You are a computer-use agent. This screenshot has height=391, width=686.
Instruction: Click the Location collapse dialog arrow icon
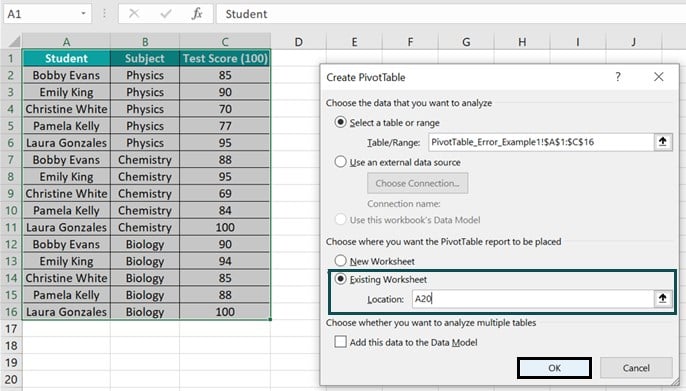pos(663,299)
